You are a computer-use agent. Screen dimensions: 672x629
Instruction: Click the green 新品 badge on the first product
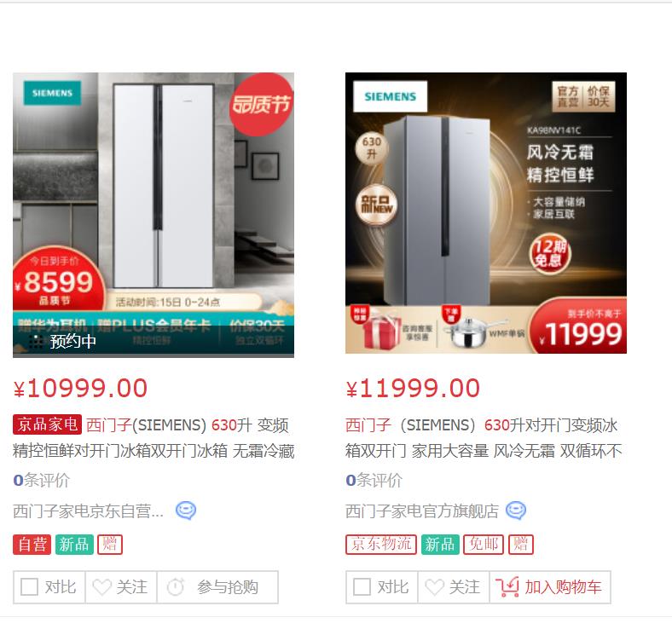[74, 545]
